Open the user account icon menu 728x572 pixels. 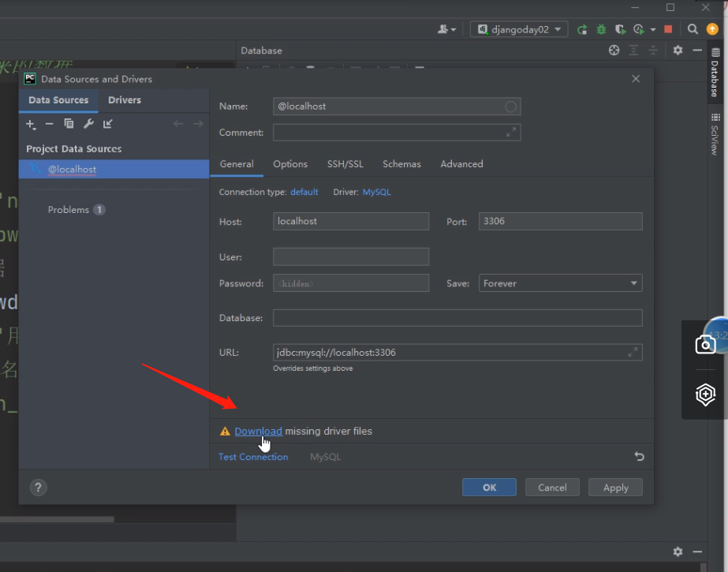coord(446,30)
